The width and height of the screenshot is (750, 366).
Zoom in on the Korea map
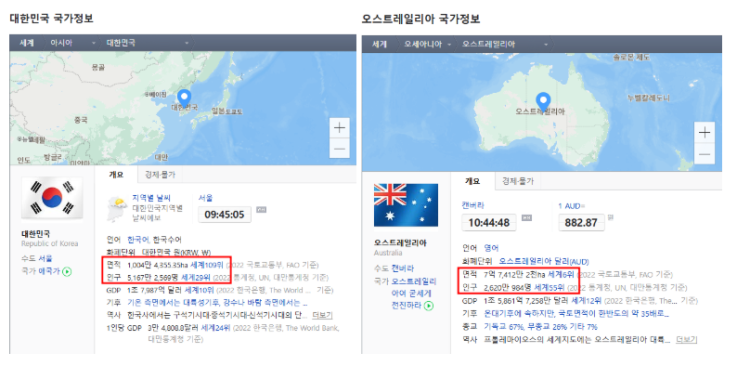tap(340, 128)
